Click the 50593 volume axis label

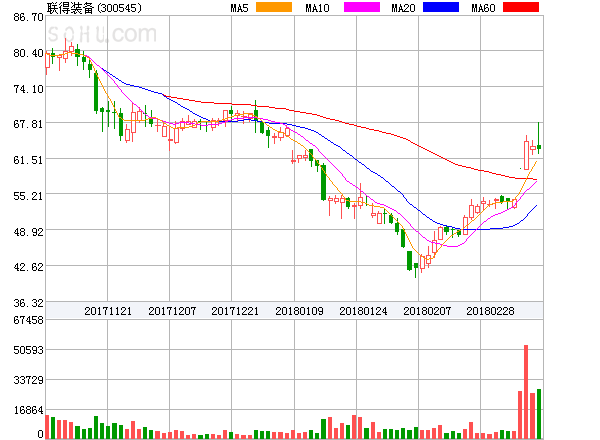coord(28,350)
